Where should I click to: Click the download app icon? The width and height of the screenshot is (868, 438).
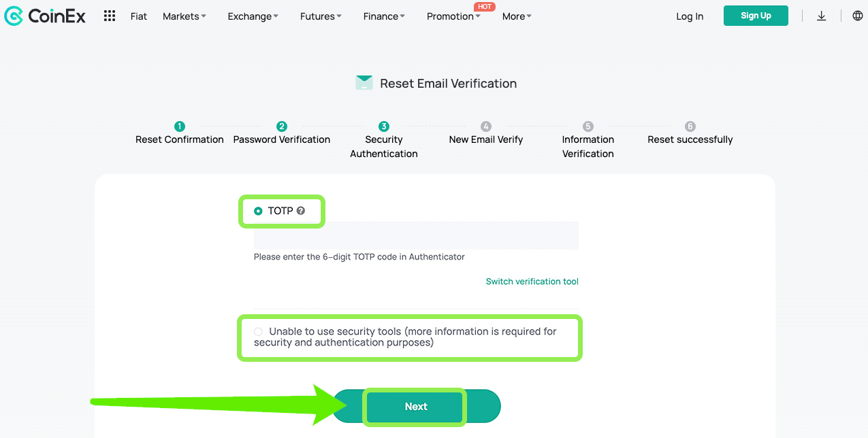tap(821, 16)
